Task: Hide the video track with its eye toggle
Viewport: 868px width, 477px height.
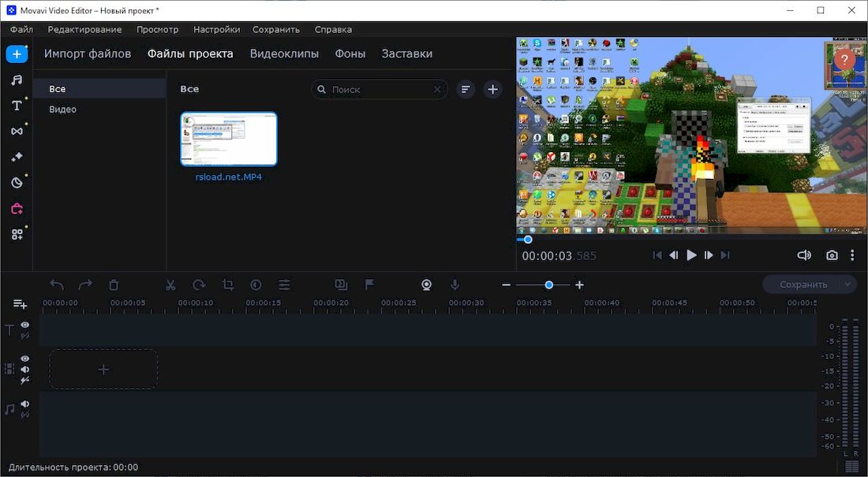Action: tap(24, 357)
